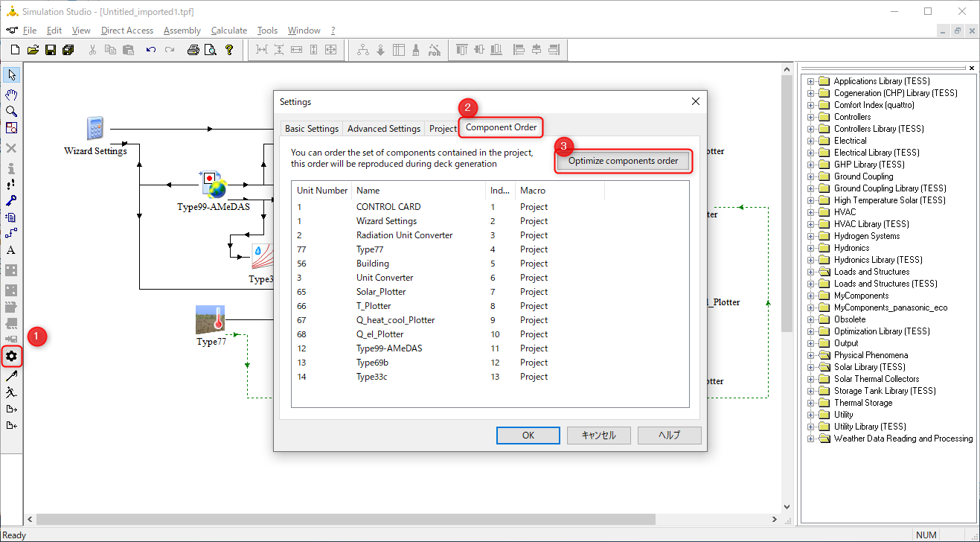
Task: Select the Text annotation A tool
Action: [11, 250]
